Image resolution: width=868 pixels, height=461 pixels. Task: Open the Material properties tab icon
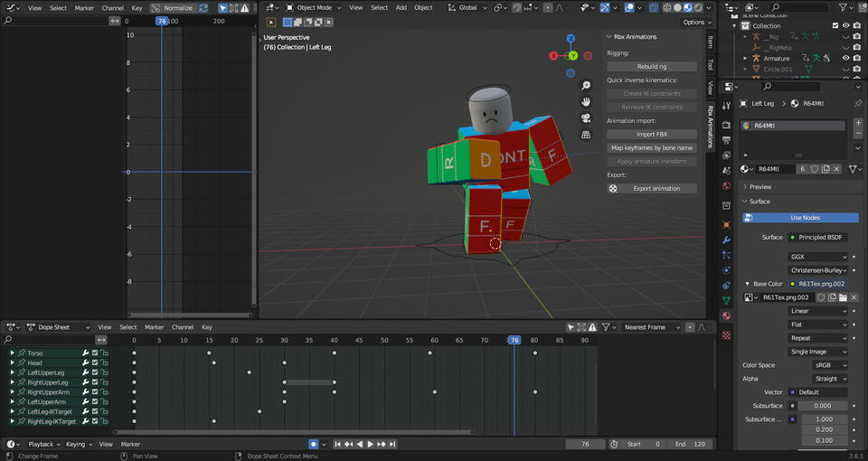point(726,315)
